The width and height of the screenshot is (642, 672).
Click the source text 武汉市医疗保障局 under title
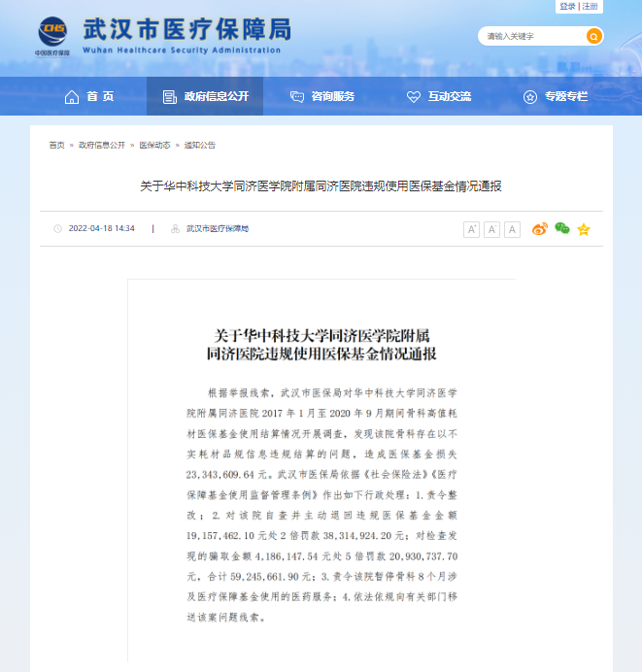click(x=218, y=229)
